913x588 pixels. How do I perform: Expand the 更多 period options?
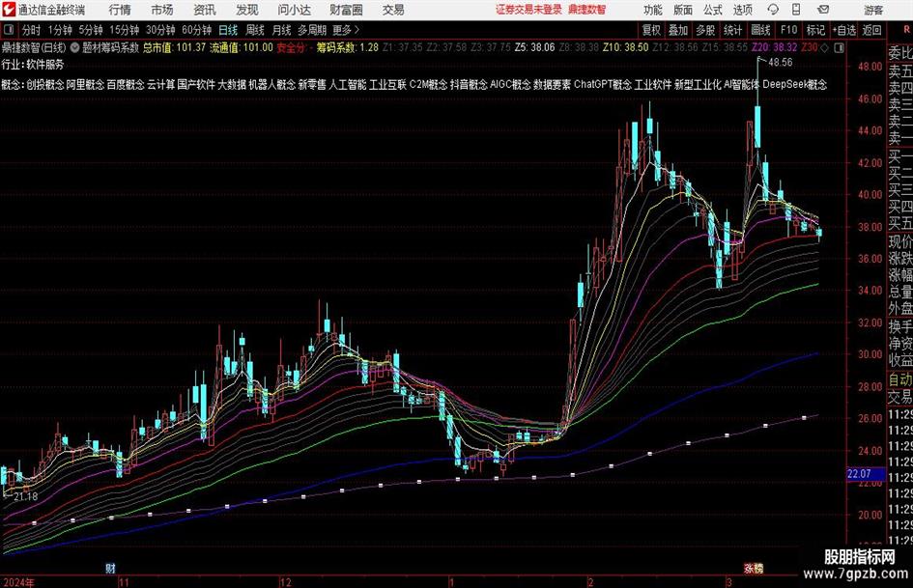click(346, 30)
